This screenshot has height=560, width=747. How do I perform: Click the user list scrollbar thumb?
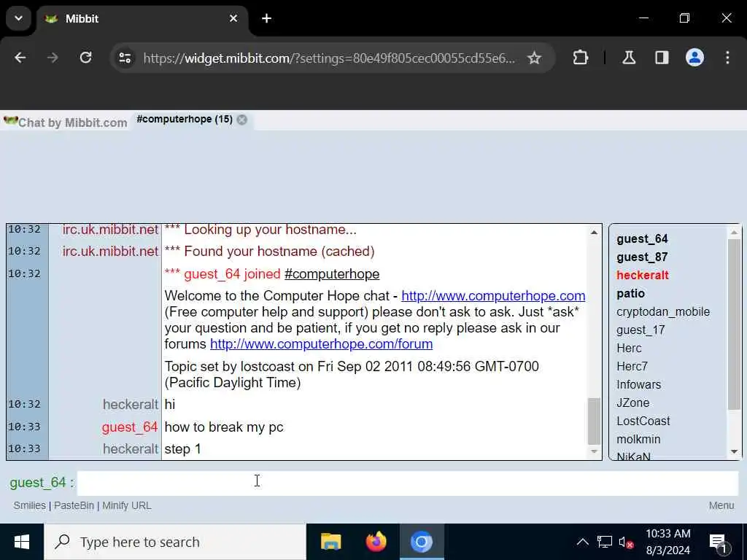coord(734,324)
